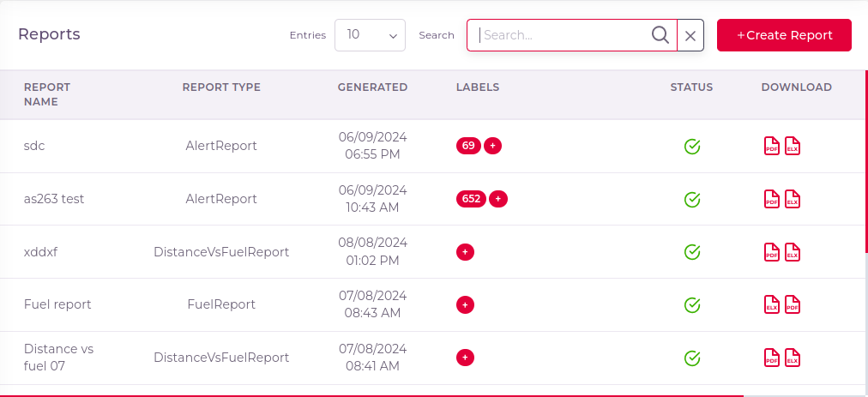Download PDF for Fuel report row
The height and width of the screenshot is (397, 868).
pos(793,304)
